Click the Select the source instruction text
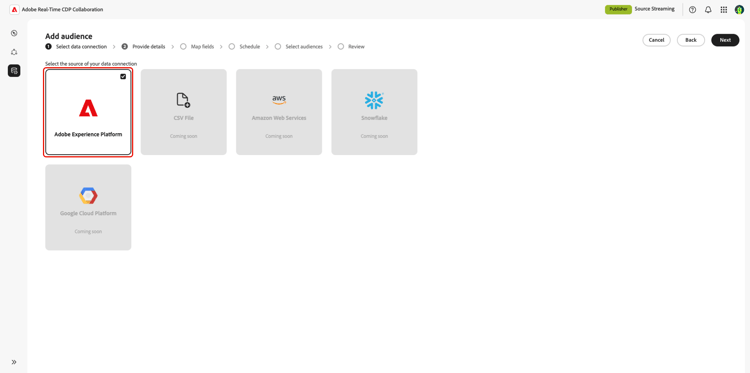 coord(91,64)
